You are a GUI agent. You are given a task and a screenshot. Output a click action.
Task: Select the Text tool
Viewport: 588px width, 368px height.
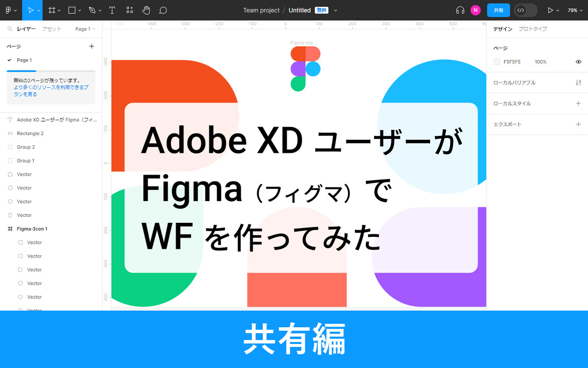click(x=112, y=10)
